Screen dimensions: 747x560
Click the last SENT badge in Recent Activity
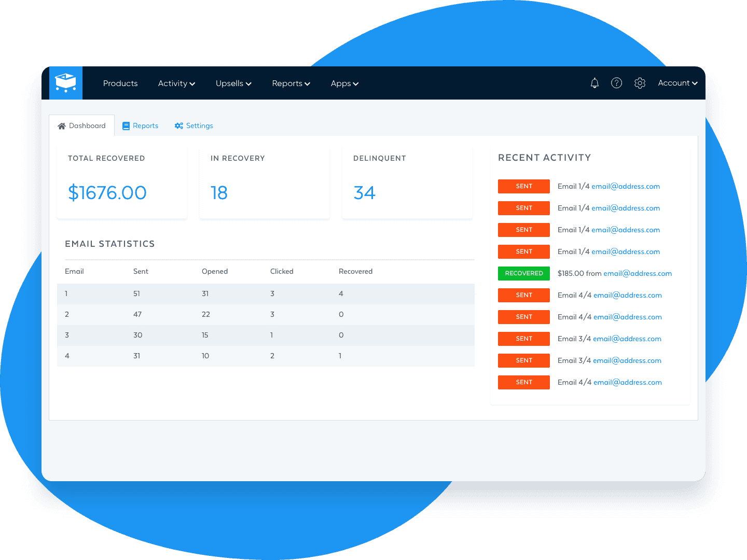click(523, 382)
